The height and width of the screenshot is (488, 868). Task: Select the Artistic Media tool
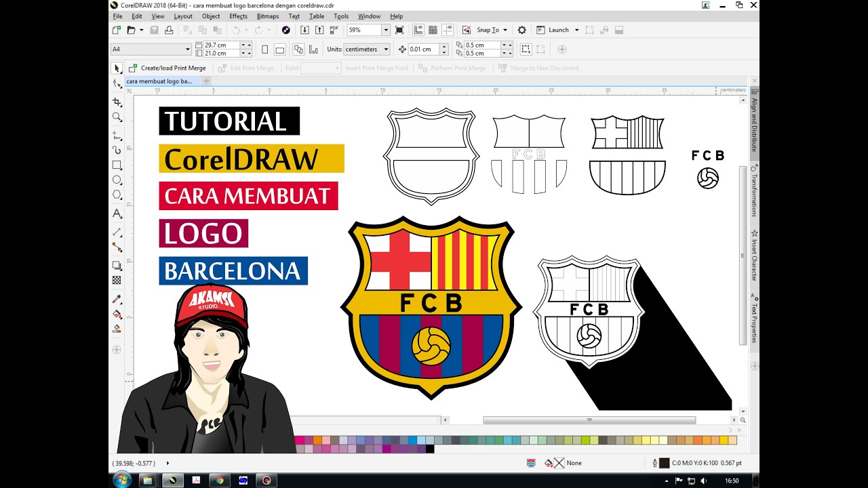117,150
